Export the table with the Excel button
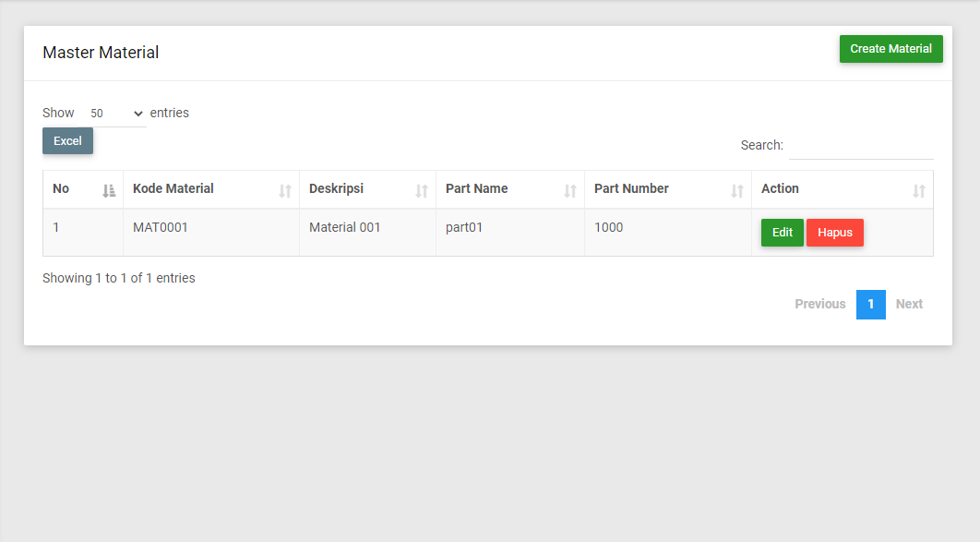980x542 pixels. point(67,140)
